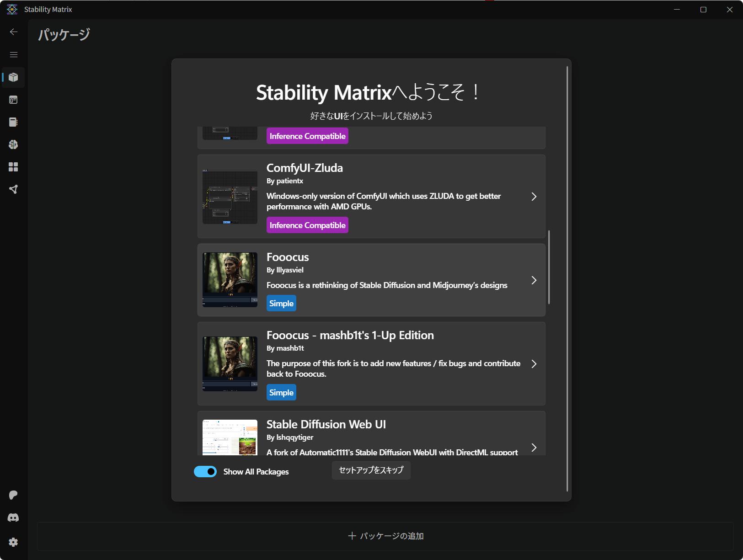Expand the Fooocus package chevron
The width and height of the screenshot is (743, 560).
tap(534, 280)
